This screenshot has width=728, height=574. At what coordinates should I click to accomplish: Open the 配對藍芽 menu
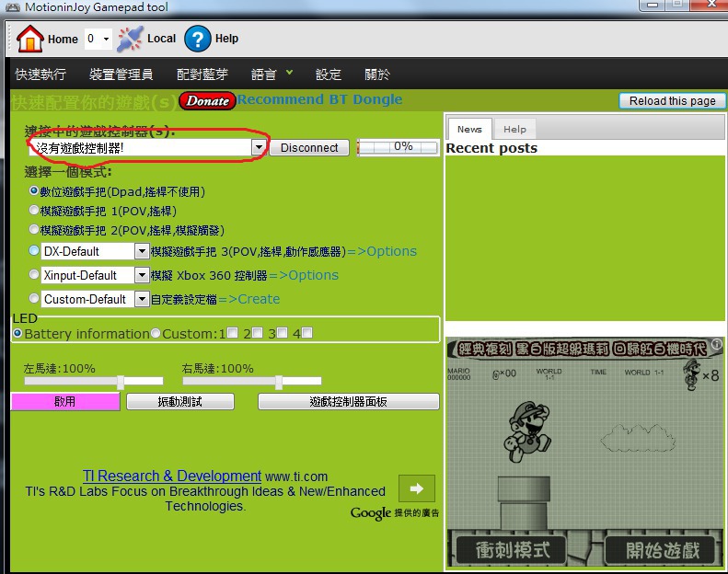tap(202, 74)
